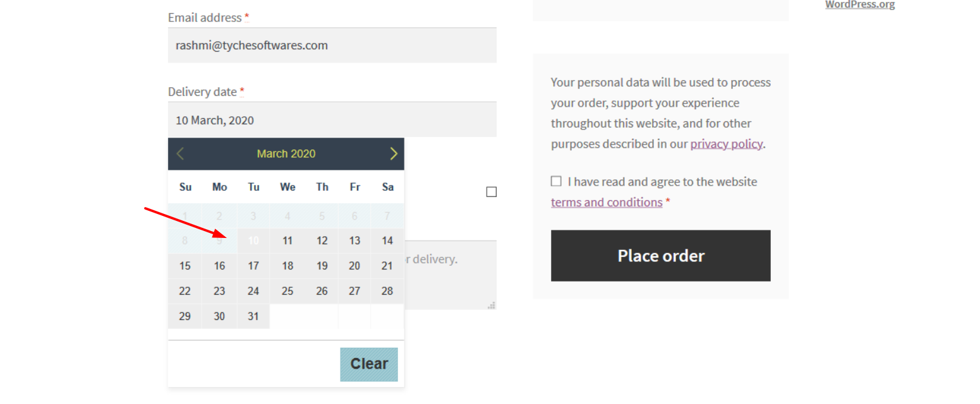The image size is (980, 404).
Task: Click Place order to submit checkout
Action: [x=660, y=256]
